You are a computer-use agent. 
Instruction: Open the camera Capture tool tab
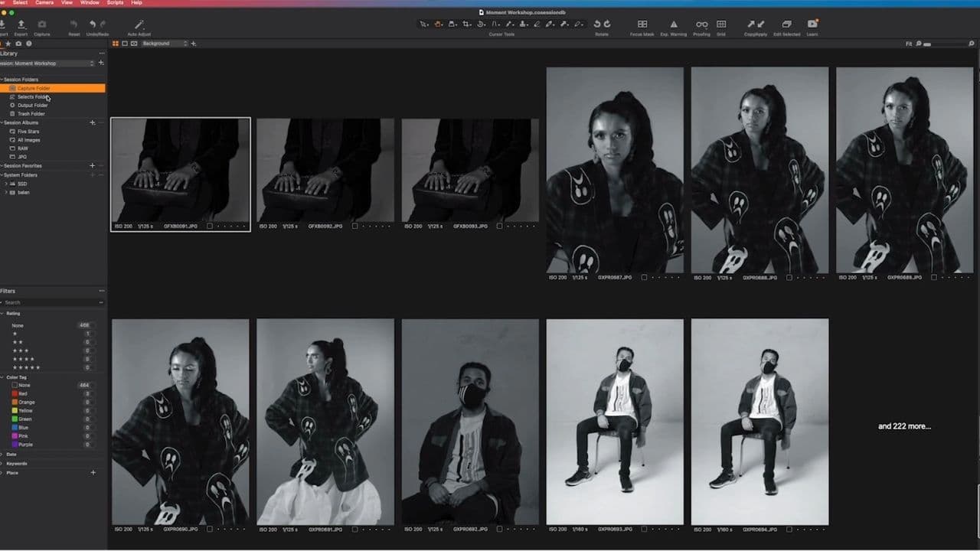point(18,44)
